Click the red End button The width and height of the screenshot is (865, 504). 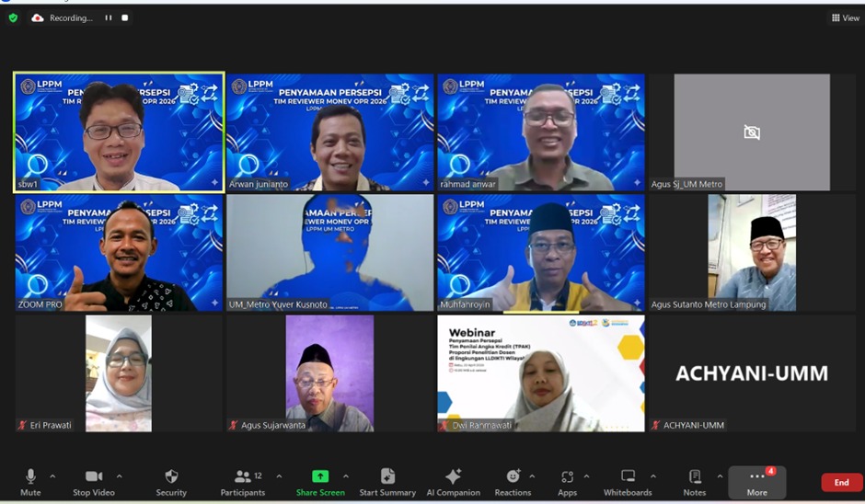[841, 483]
